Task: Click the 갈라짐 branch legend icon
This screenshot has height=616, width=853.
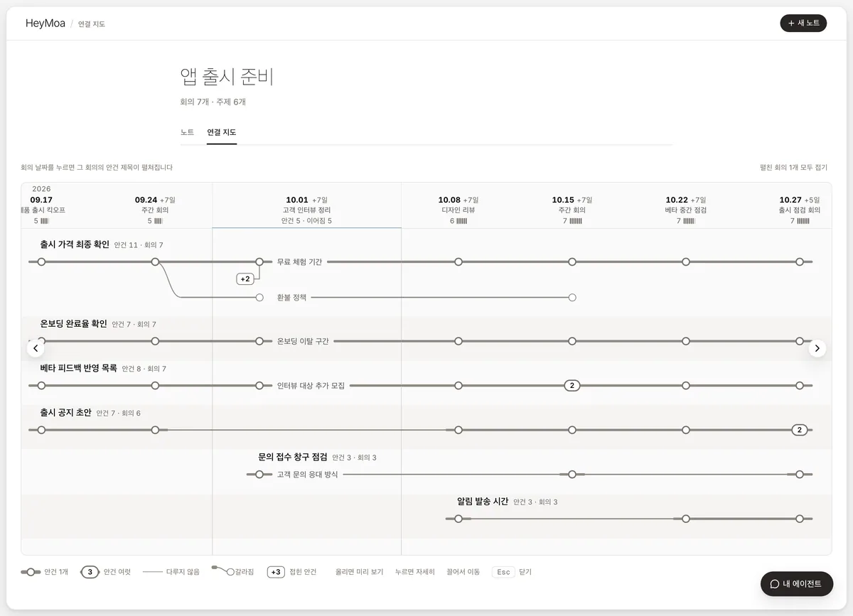Action: [223, 571]
